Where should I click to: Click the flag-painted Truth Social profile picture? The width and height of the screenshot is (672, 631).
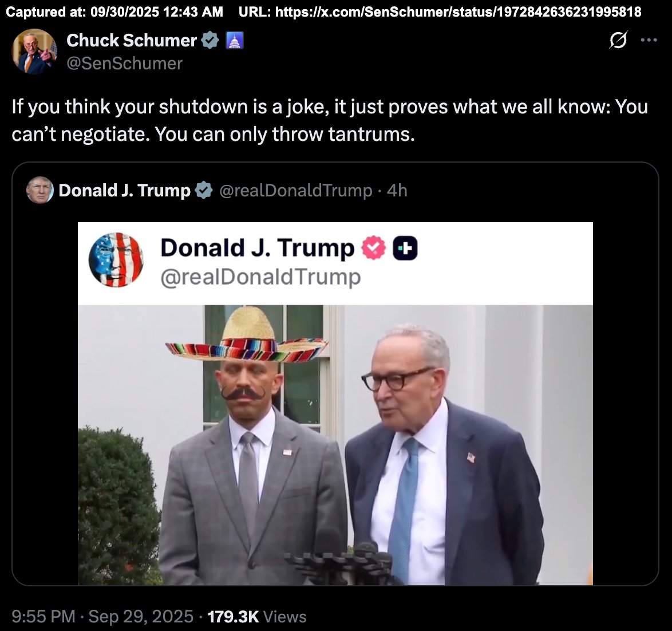[x=116, y=260]
